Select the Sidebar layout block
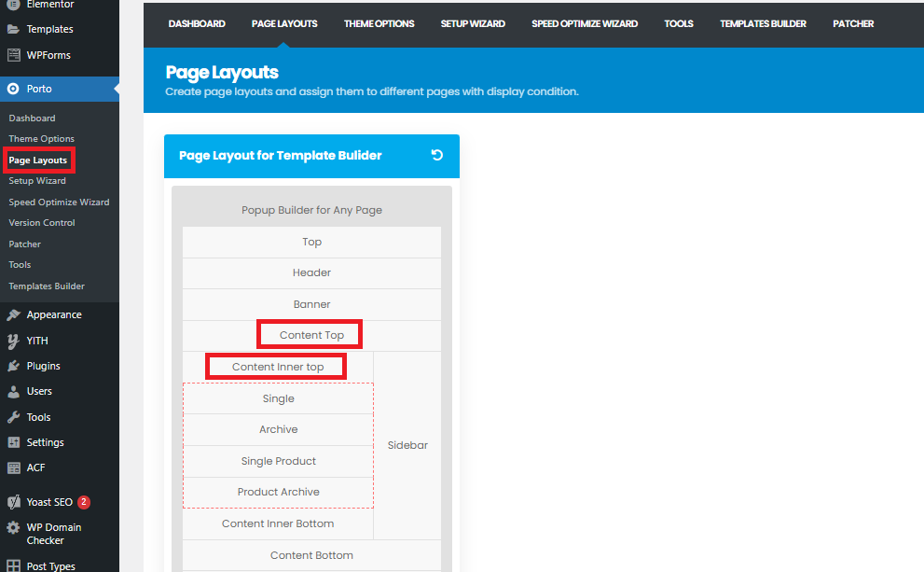 pyautogui.click(x=407, y=445)
